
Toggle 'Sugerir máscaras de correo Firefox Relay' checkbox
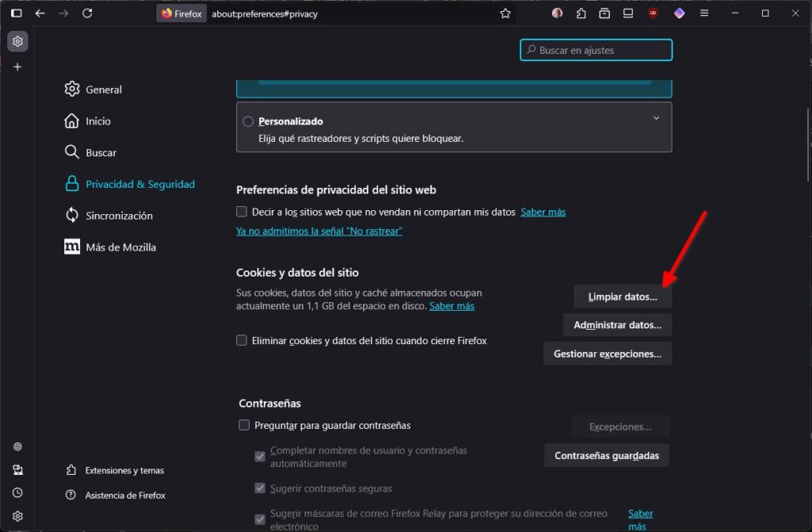click(x=260, y=519)
